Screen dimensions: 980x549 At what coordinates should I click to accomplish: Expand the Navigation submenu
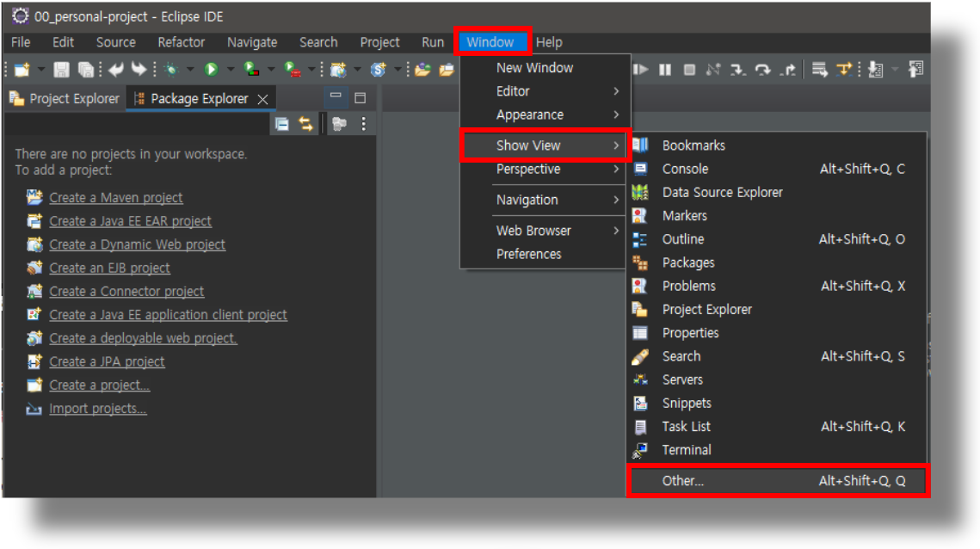tap(544, 200)
